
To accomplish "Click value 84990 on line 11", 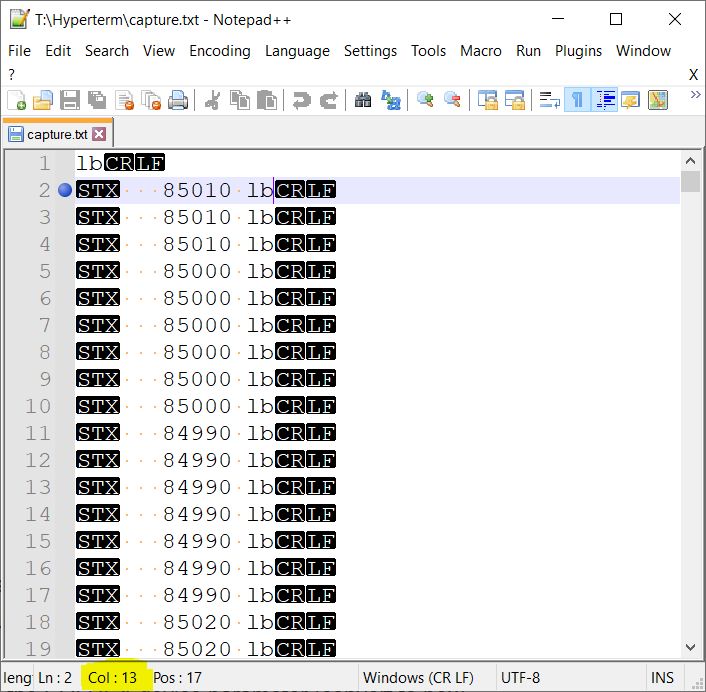I will pos(197,434).
